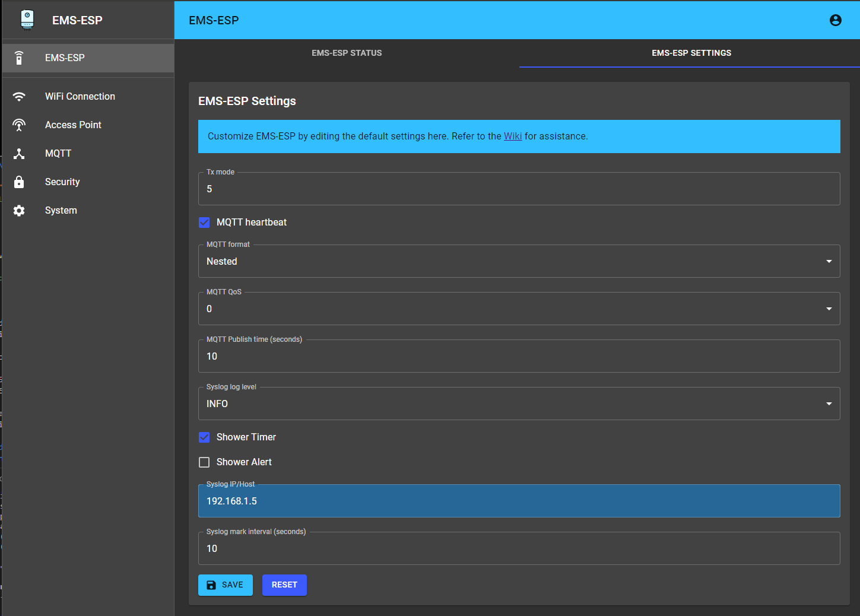The height and width of the screenshot is (616, 860).
Task: Click the WiFi Connection wifi icon
Action: (x=19, y=96)
